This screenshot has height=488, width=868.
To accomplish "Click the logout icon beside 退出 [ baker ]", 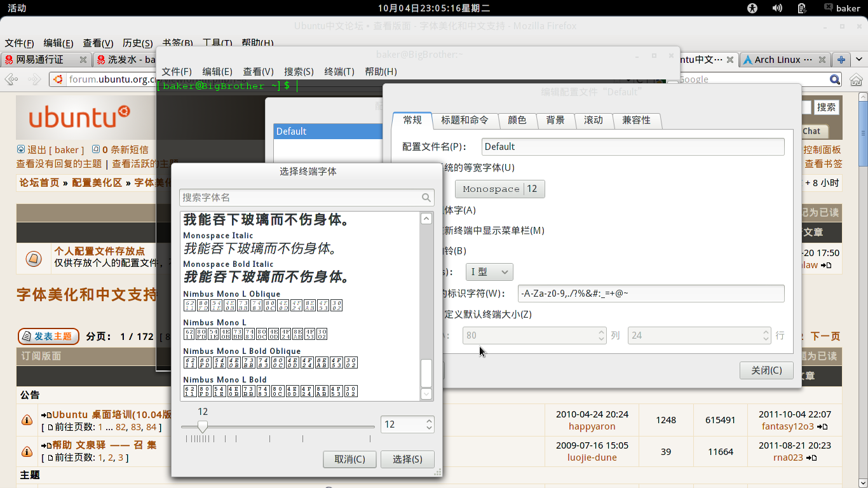I will click(x=21, y=149).
